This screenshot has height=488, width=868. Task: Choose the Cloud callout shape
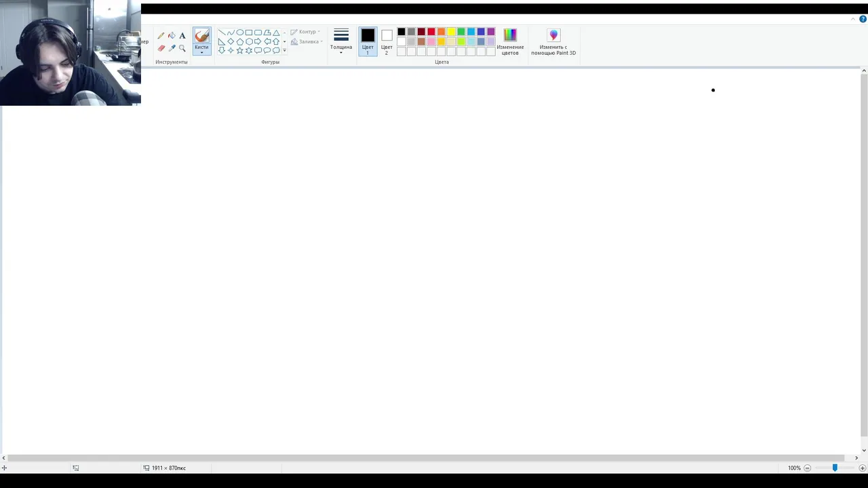276,50
